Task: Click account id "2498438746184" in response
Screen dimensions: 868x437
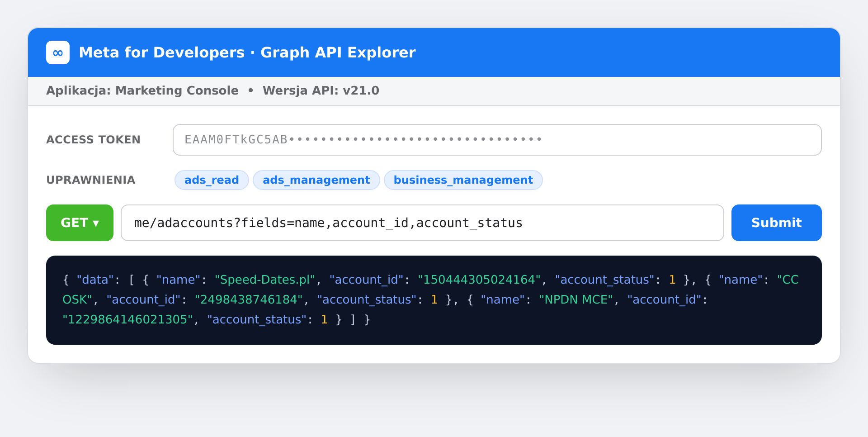Action: tap(249, 299)
